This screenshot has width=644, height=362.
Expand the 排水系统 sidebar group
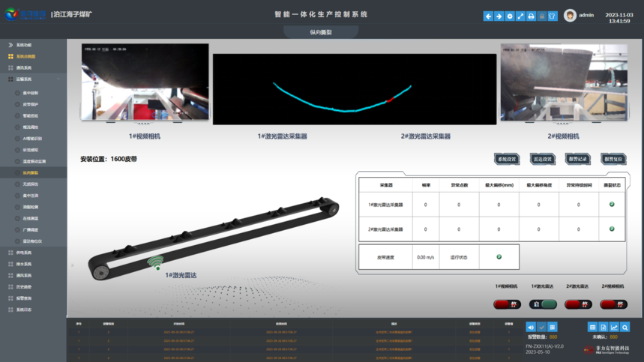click(x=24, y=264)
